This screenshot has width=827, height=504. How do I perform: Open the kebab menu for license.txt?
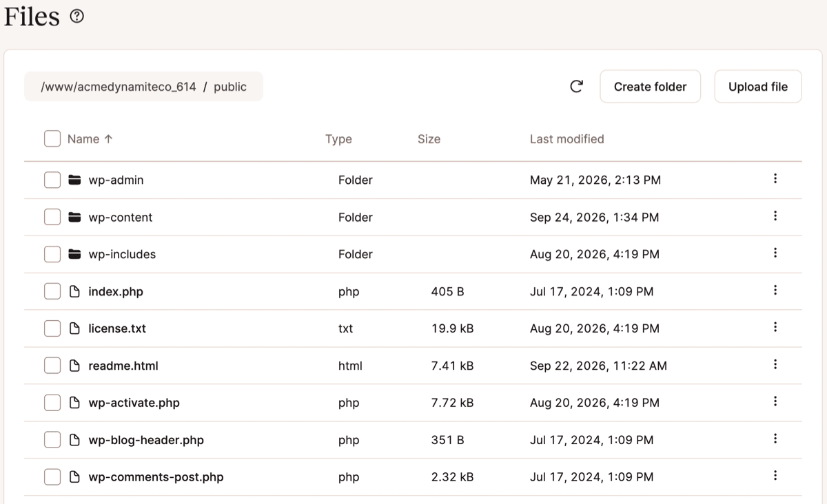point(775,328)
